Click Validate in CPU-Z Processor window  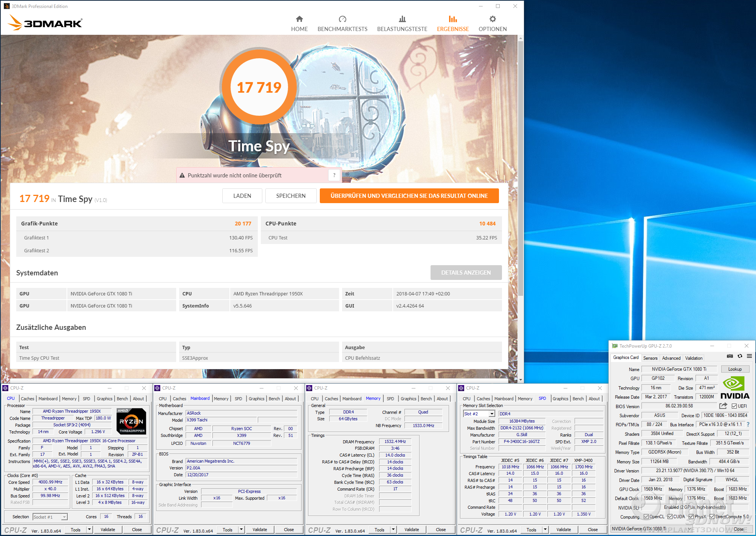pos(108,530)
